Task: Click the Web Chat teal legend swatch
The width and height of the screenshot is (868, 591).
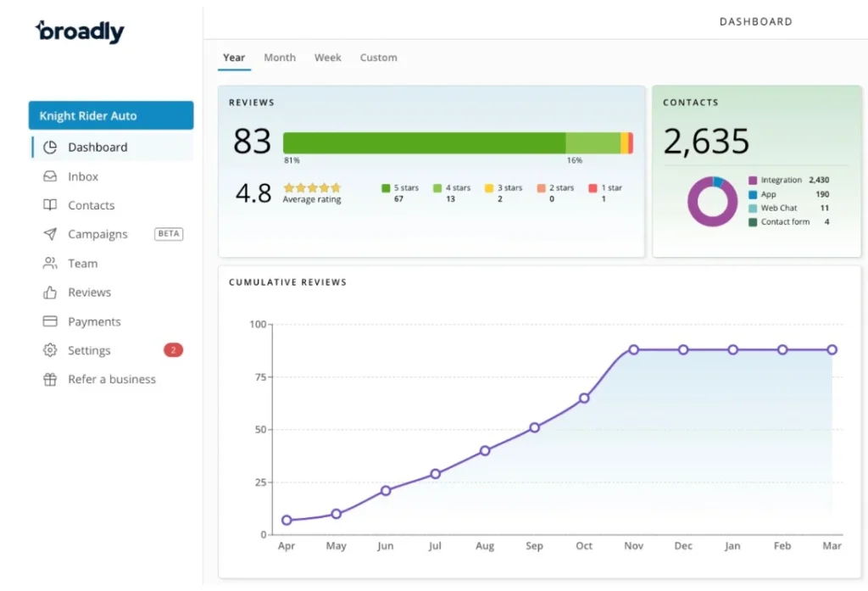Action: pyautogui.click(x=753, y=209)
